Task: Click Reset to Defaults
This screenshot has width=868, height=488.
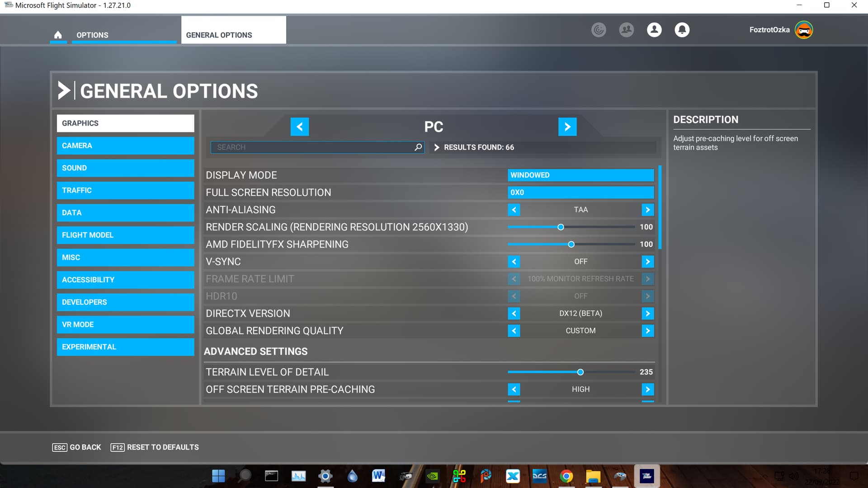Action: coord(155,447)
